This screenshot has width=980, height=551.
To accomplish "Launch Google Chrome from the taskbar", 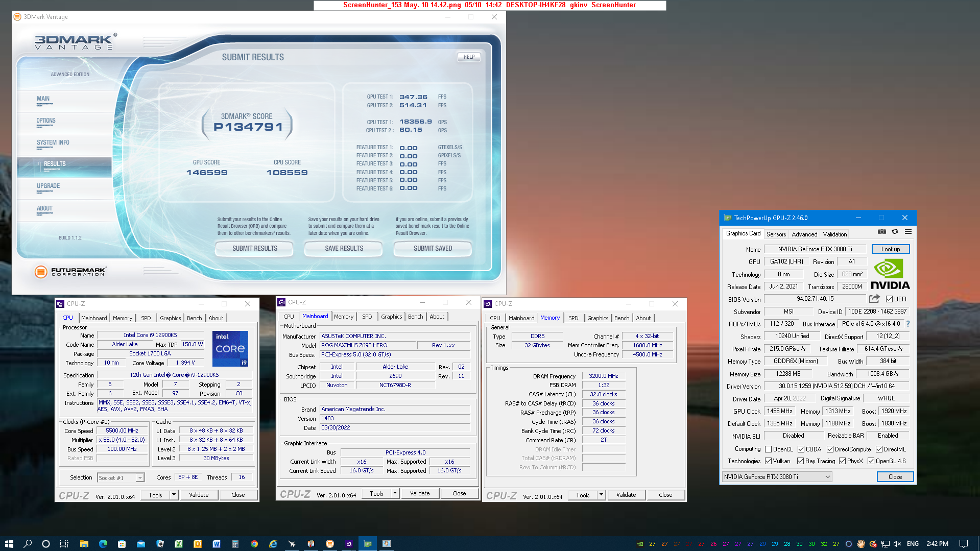I will coord(254,544).
